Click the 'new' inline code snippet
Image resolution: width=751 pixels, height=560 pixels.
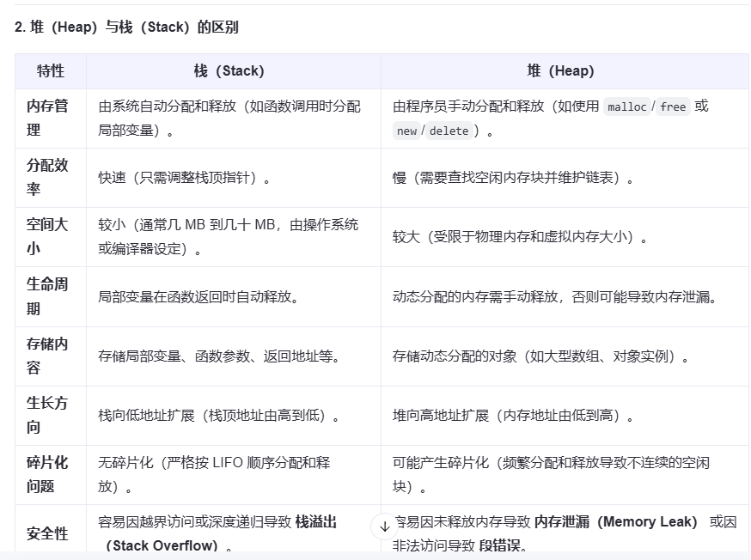[x=406, y=131]
